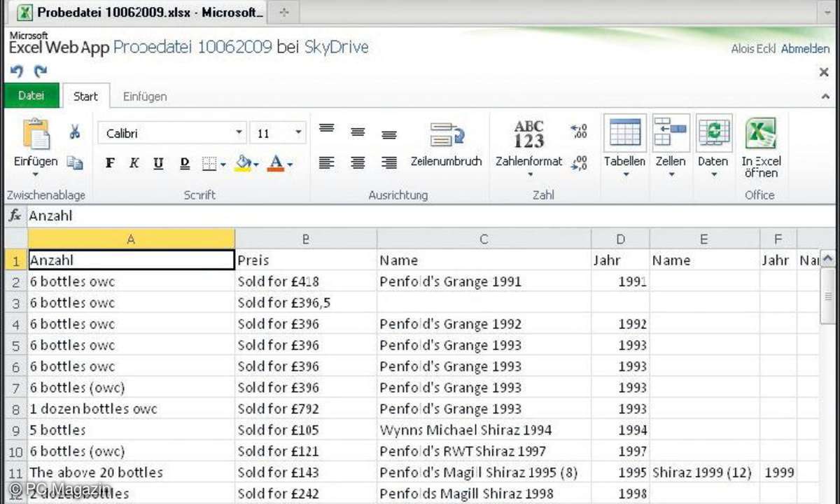Select cell 'The above 20 bottles'
This screenshot has height=504, width=840.
[x=131, y=472]
